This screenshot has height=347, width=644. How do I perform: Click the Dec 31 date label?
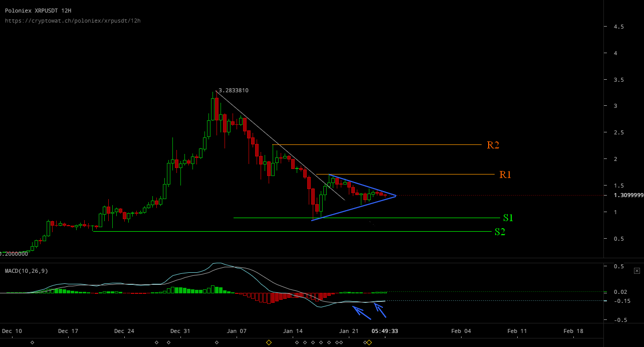click(180, 331)
